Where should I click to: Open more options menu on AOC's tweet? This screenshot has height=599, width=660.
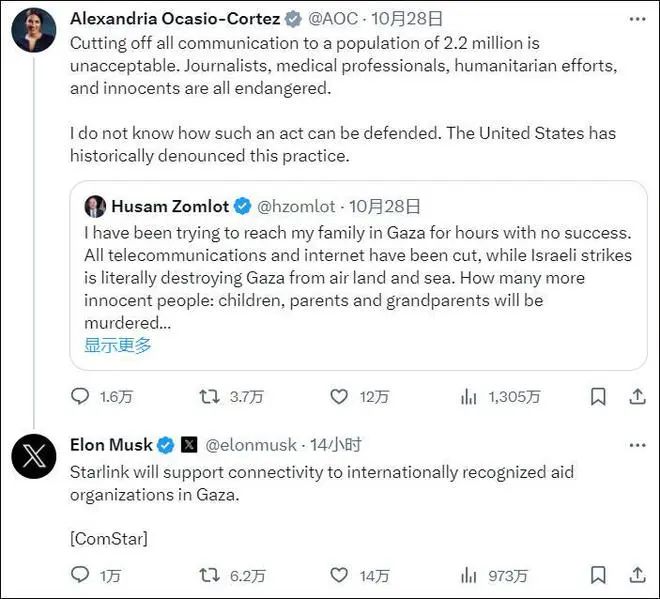[636, 19]
